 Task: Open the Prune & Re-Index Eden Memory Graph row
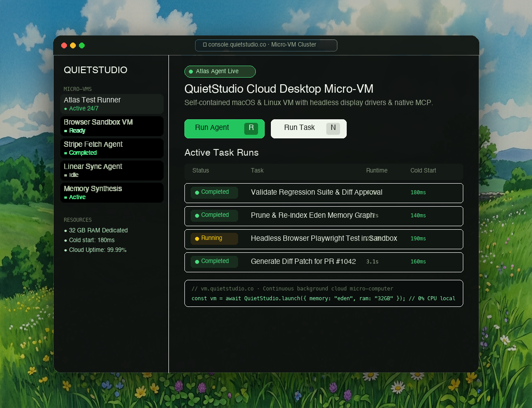pyautogui.click(x=324, y=216)
